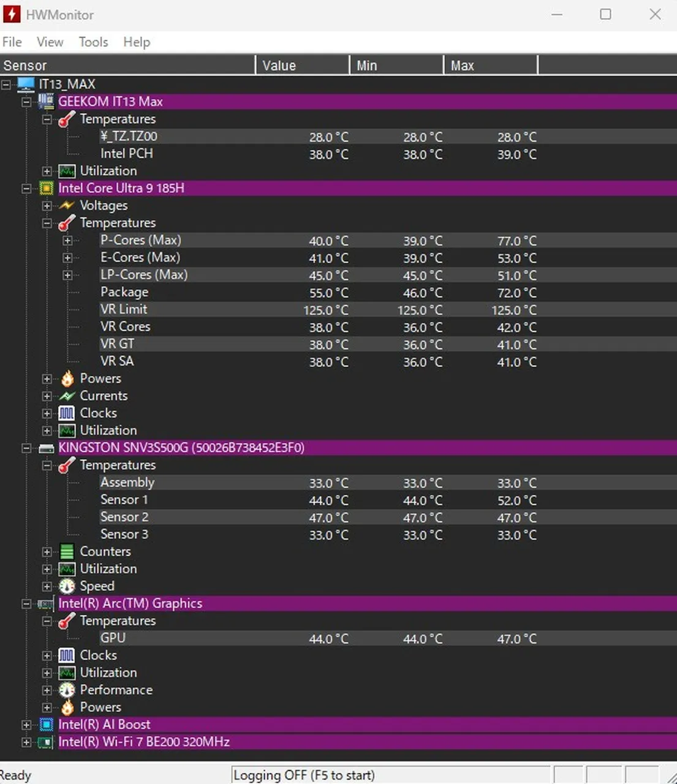The height and width of the screenshot is (784, 677).
Task: Click the Utilization graph icon under GEEKOM
Action: pyautogui.click(x=67, y=171)
